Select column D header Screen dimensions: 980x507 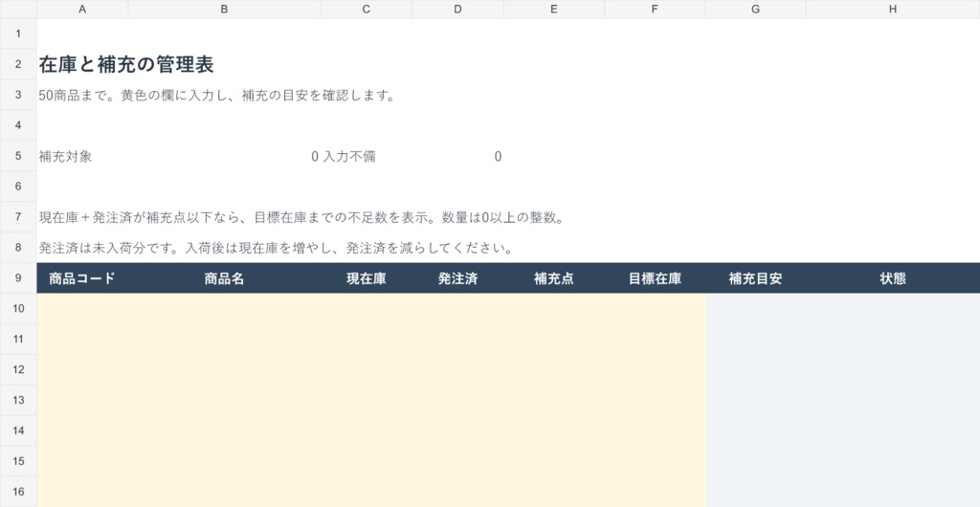coord(458,9)
